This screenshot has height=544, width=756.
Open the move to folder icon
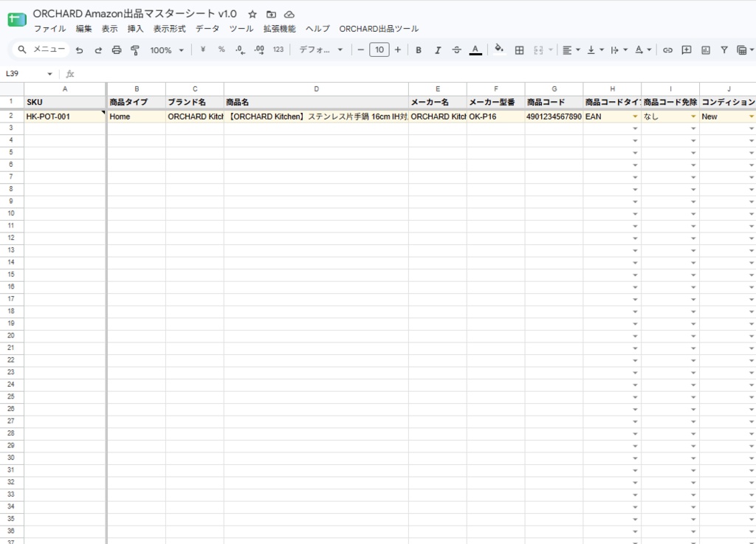point(271,15)
